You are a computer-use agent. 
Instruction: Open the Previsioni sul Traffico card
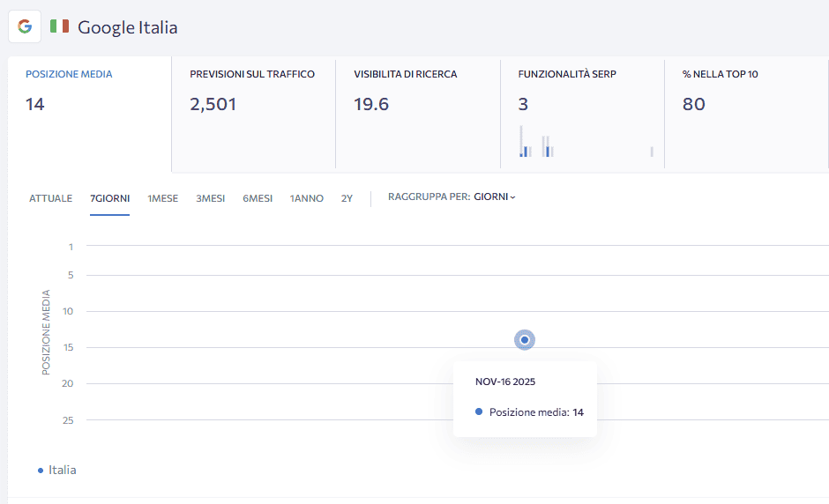(x=253, y=115)
